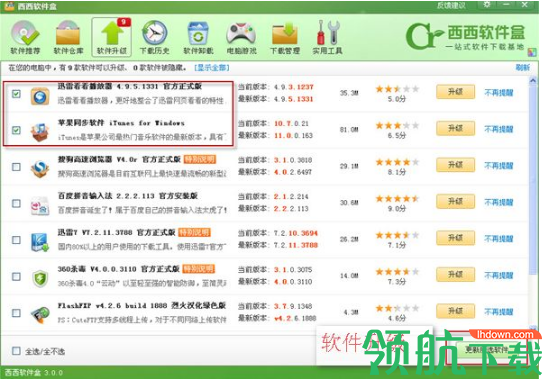542x382 pixels.
Task: Check the 搜狗高速浏览器 checkbox
Action: [x=16, y=167]
